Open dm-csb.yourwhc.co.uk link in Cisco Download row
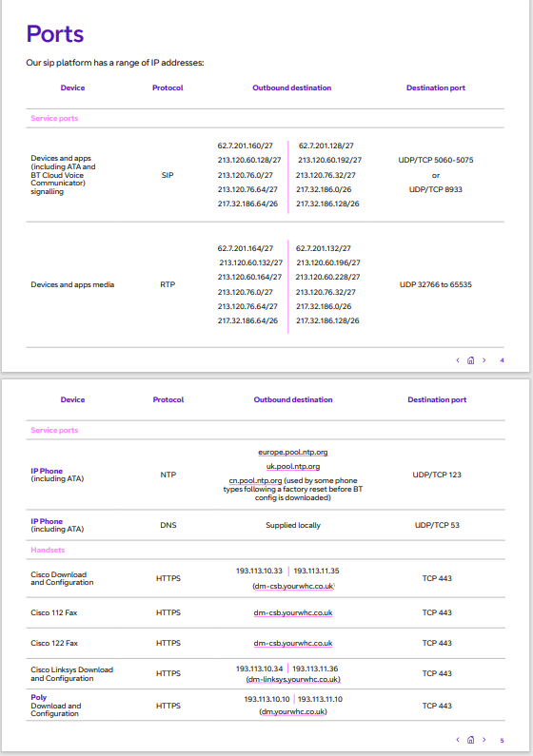Screen dimensions: 533x756 pyautogui.click(x=293, y=586)
